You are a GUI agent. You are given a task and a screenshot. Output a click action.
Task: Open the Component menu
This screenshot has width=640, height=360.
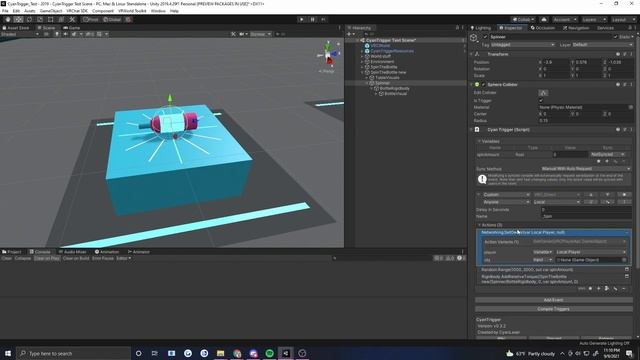[x=103, y=11]
